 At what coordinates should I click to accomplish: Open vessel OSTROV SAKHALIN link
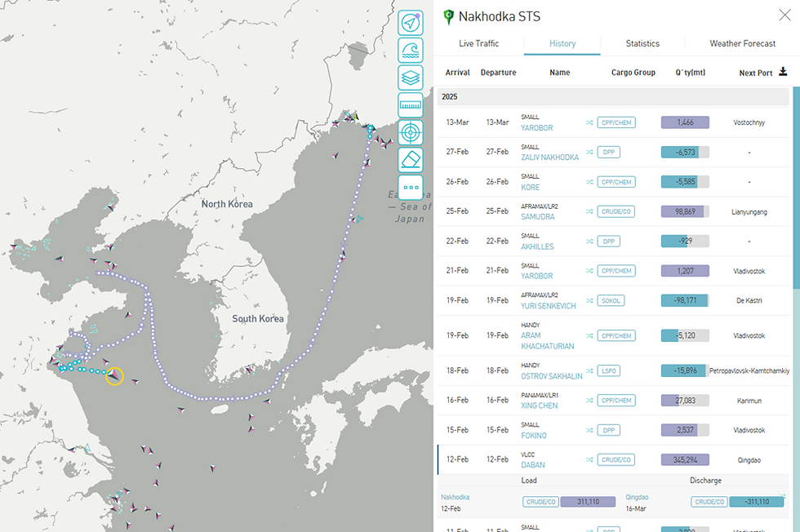pos(552,376)
